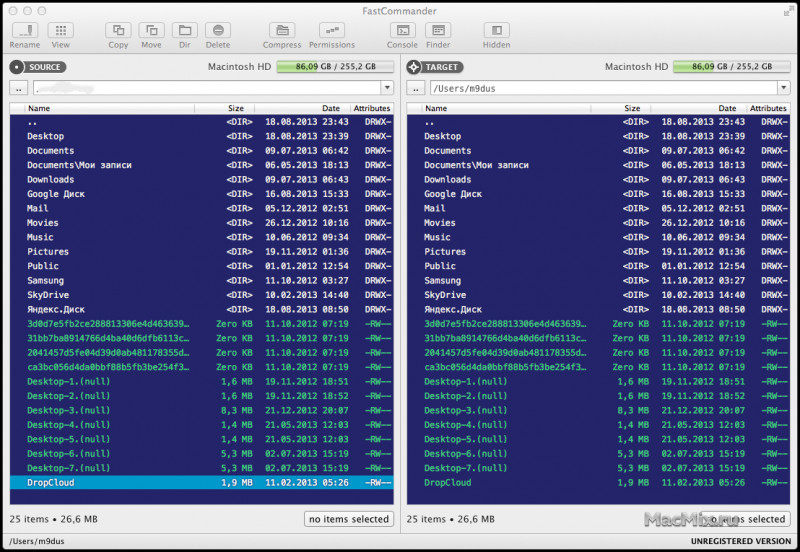Select highlighted DropCloud file in left panel
The image size is (800, 552).
(x=202, y=482)
